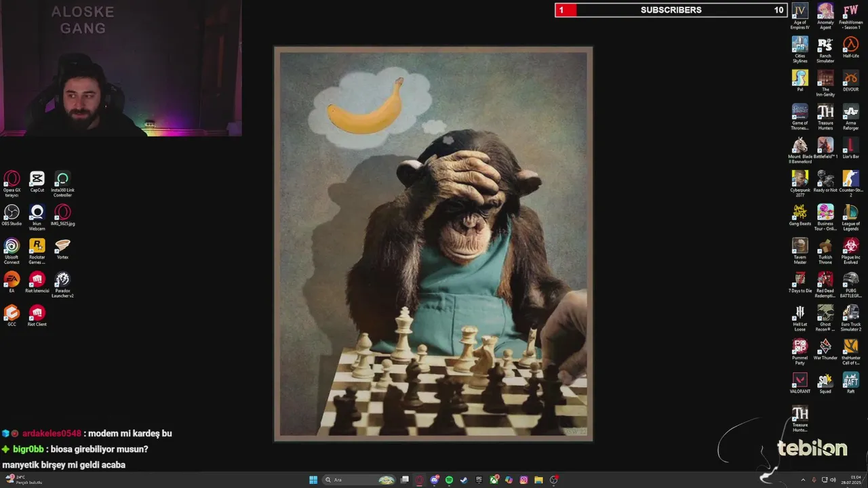868x488 pixels.
Task: Select Vortex desktop icon
Action: pyautogui.click(x=62, y=248)
